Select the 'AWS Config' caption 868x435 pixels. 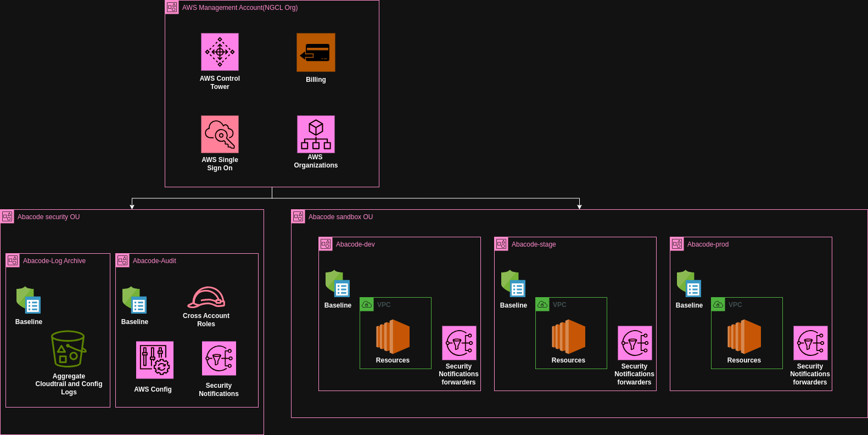coord(153,389)
